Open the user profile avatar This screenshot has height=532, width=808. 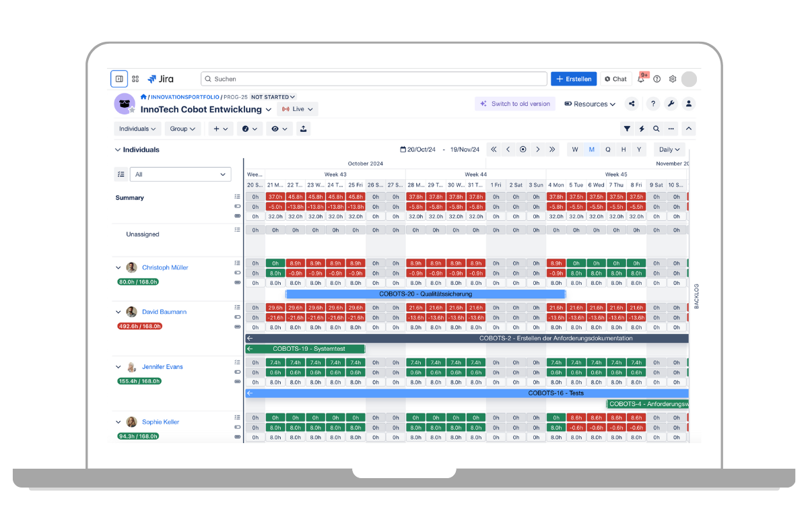click(689, 79)
